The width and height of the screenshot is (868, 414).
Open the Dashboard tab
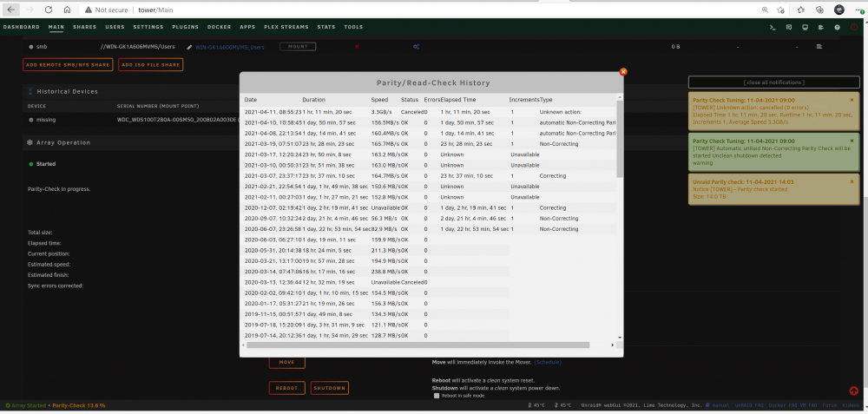pyautogui.click(x=22, y=27)
